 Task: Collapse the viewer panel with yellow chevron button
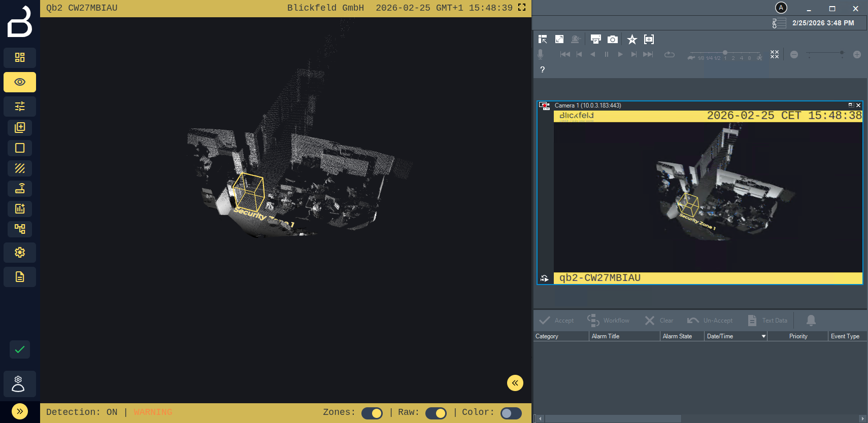[x=515, y=383]
